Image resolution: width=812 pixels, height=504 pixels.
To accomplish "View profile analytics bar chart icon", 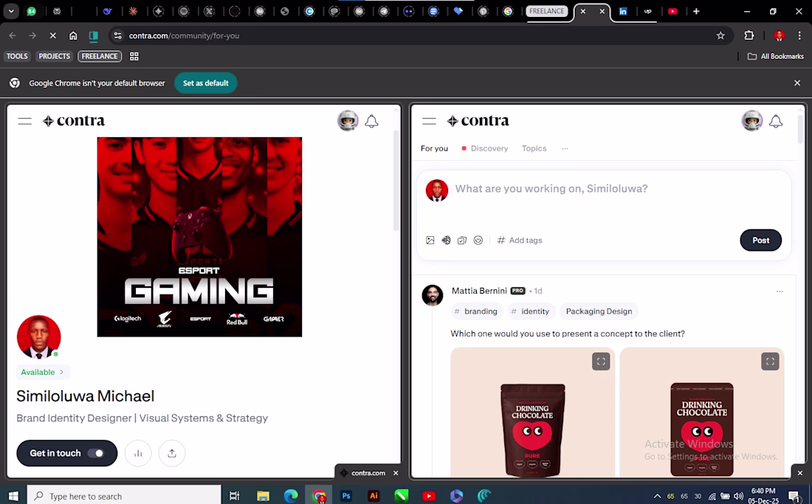I will click(138, 453).
